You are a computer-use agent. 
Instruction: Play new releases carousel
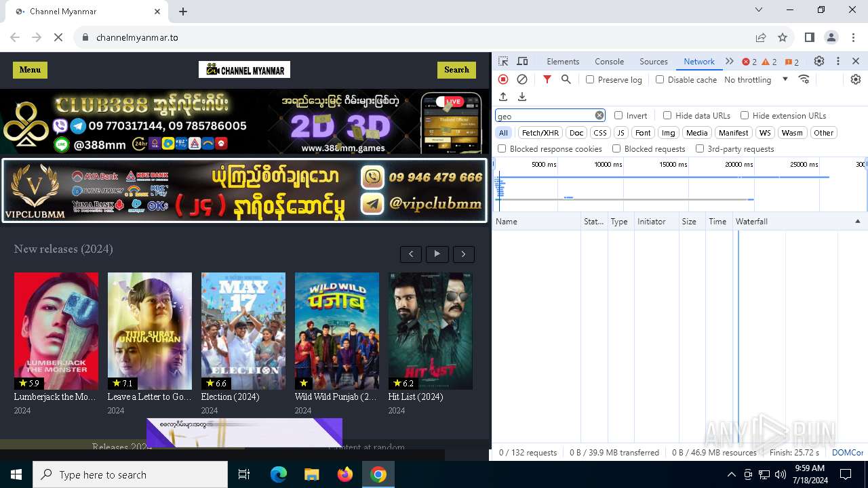(x=437, y=254)
